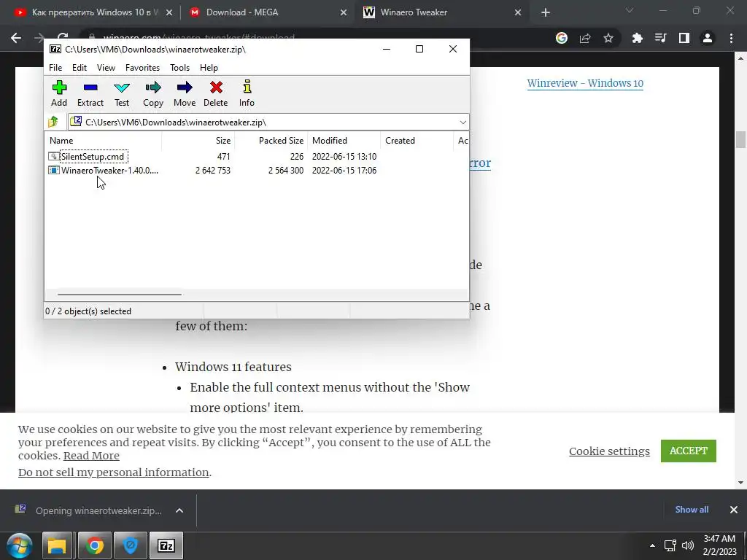The width and height of the screenshot is (747, 560).
Task: Click the Google icon in address bar
Action: [x=562, y=38]
